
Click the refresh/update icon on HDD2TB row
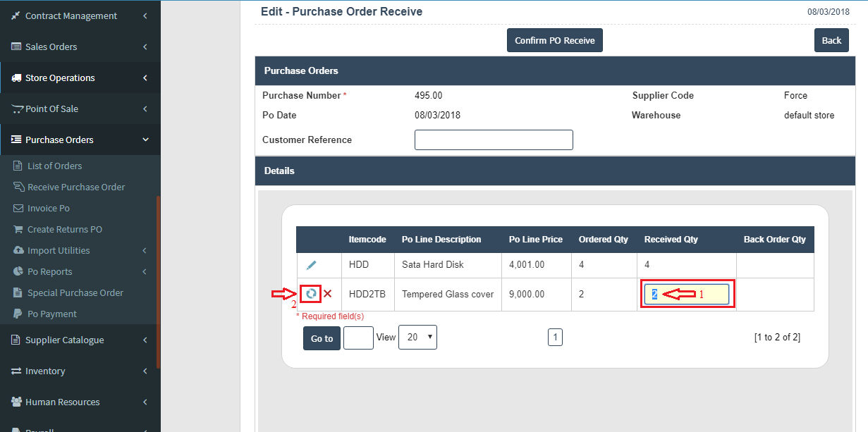coord(311,294)
